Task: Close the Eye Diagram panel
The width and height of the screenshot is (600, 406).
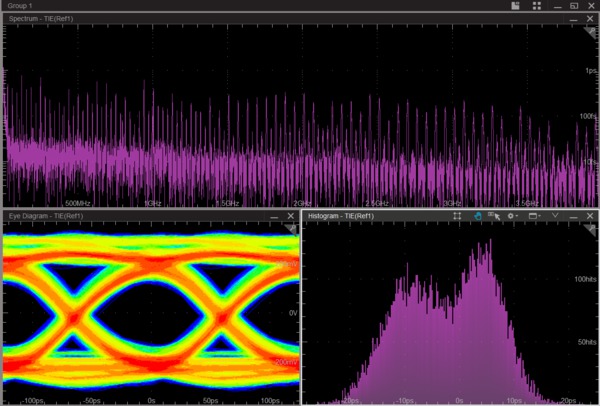Action: (x=291, y=216)
